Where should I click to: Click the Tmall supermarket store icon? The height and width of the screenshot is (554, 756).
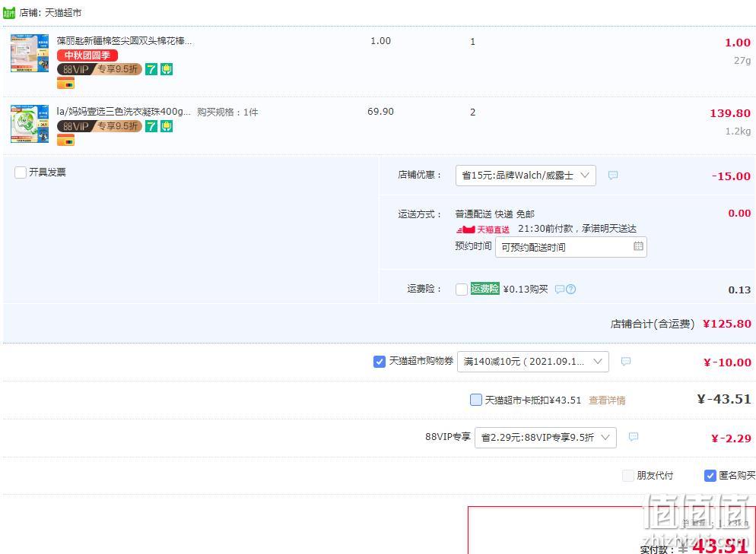(9, 13)
